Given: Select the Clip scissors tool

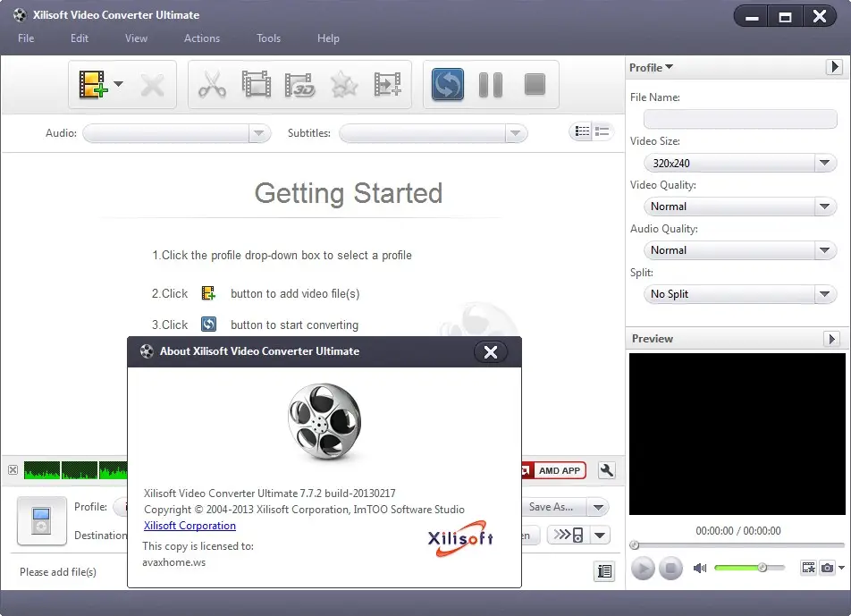Looking at the screenshot, I should 212,85.
